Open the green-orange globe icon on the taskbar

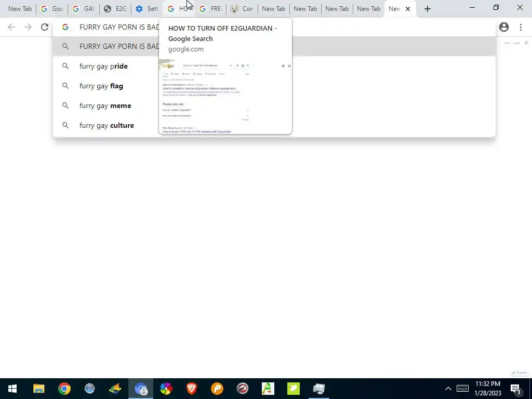pyautogui.click(x=115, y=389)
